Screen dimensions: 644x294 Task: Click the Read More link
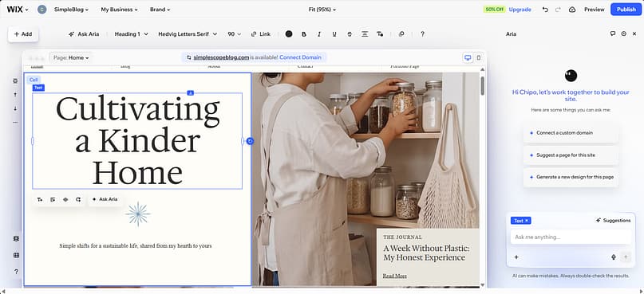pyautogui.click(x=395, y=276)
